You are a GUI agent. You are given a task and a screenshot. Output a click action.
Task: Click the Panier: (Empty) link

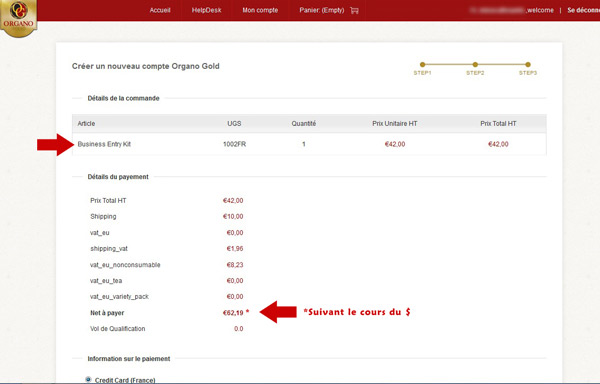click(x=322, y=10)
